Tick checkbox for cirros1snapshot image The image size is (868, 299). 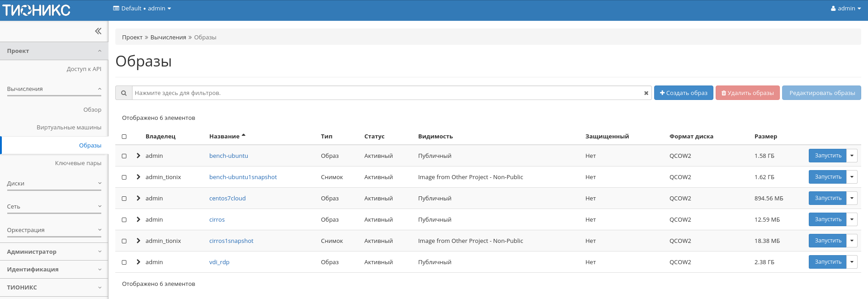pyautogui.click(x=124, y=241)
